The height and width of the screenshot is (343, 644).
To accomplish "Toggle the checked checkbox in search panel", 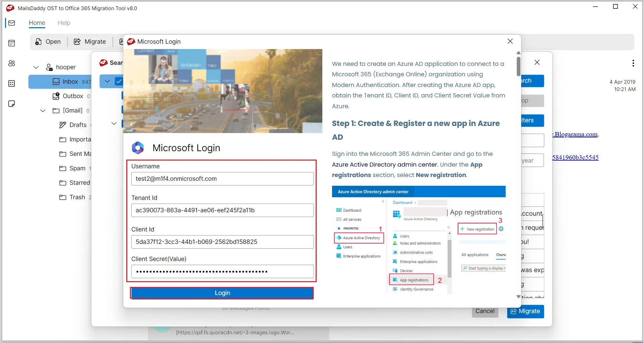I will pyautogui.click(x=119, y=81).
